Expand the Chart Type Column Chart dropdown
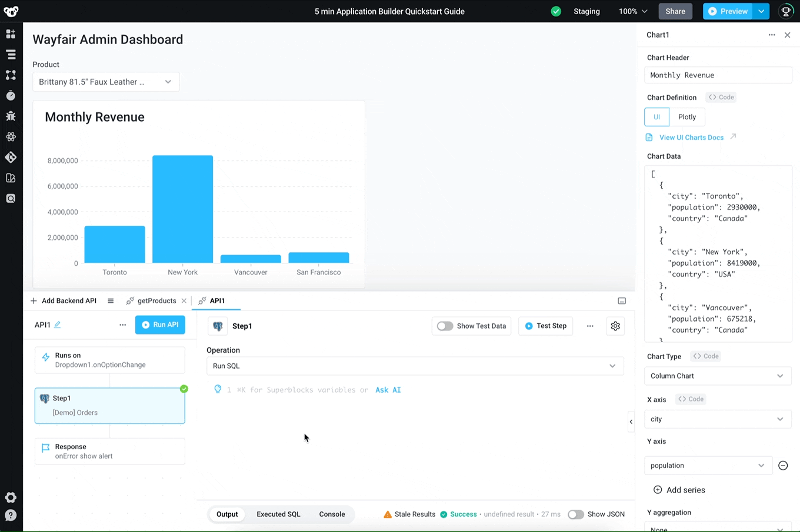Viewport: 800px width, 532px height. tap(718, 376)
